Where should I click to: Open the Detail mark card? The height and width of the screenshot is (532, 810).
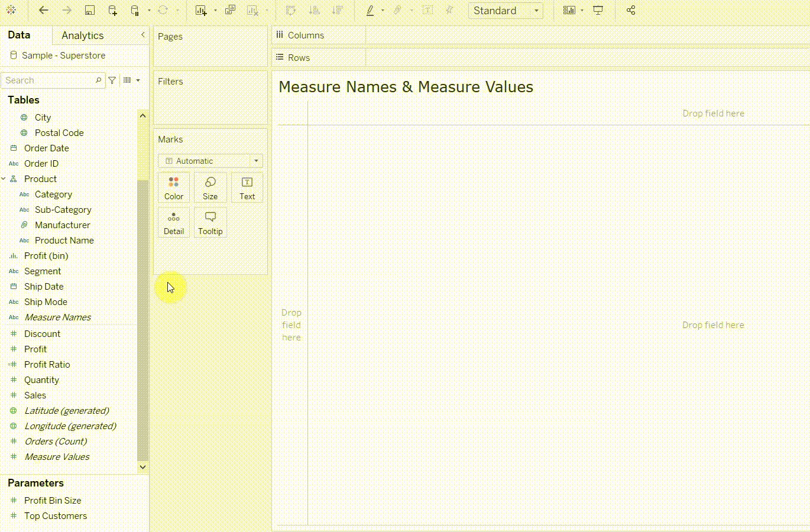tap(174, 222)
